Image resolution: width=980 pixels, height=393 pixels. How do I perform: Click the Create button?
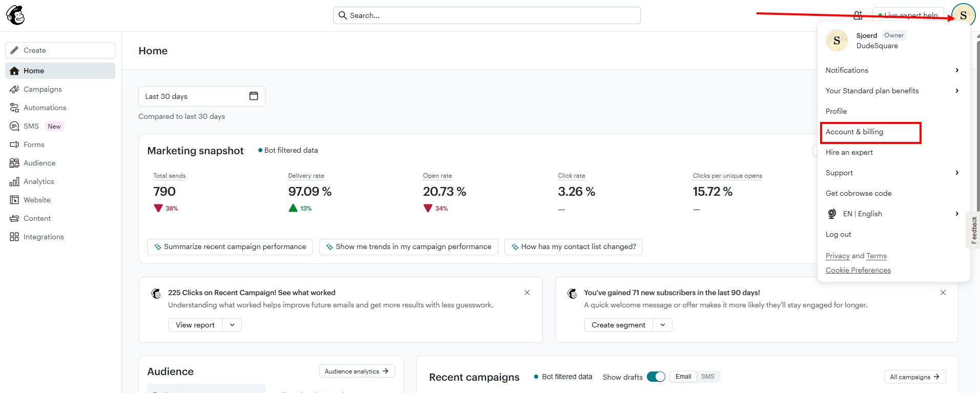(x=60, y=50)
